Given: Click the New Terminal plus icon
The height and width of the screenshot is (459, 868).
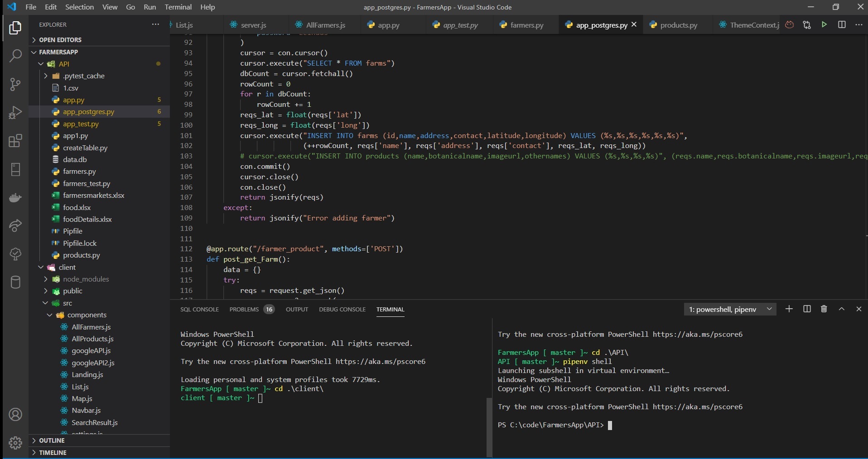Looking at the screenshot, I should [x=789, y=309].
